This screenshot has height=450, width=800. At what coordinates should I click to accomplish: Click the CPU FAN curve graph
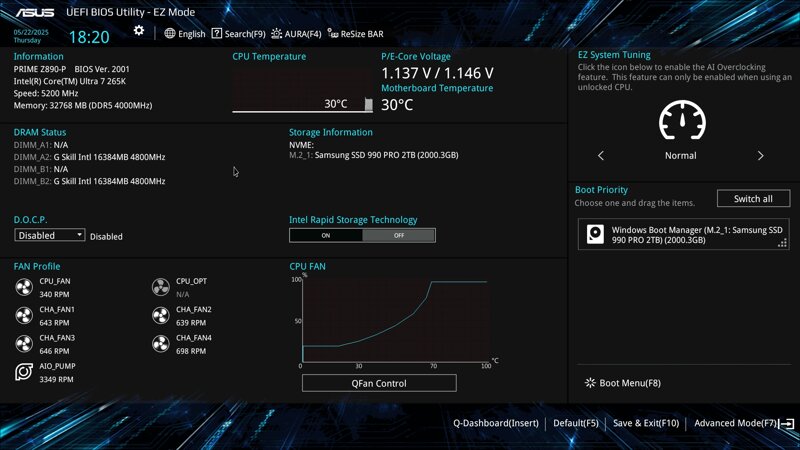coord(396,320)
